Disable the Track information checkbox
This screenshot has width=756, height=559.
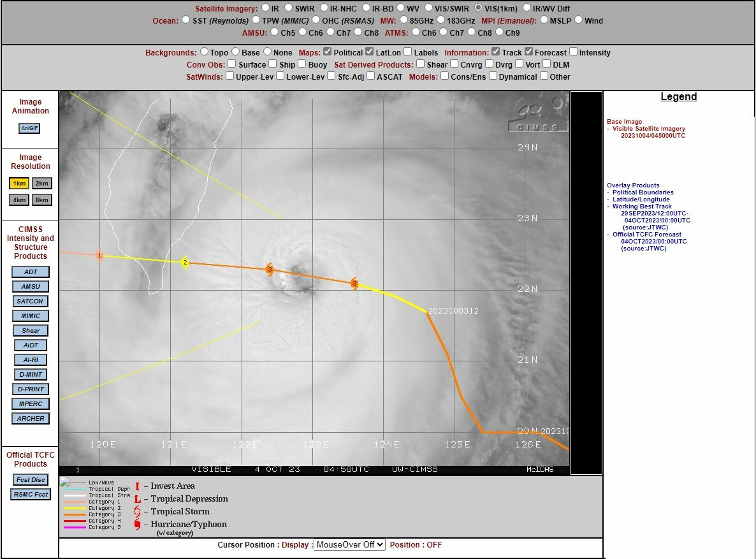tap(496, 52)
